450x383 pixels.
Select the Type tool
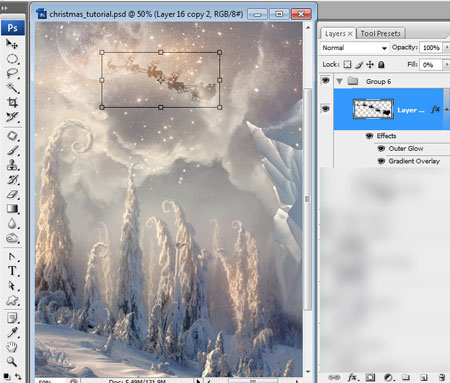[12, 271]
